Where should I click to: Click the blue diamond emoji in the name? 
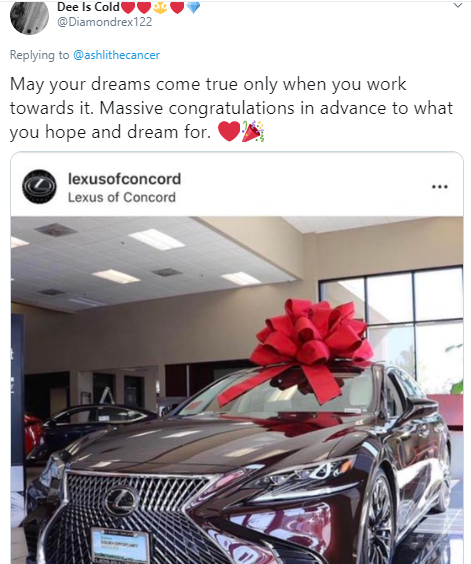193,7
